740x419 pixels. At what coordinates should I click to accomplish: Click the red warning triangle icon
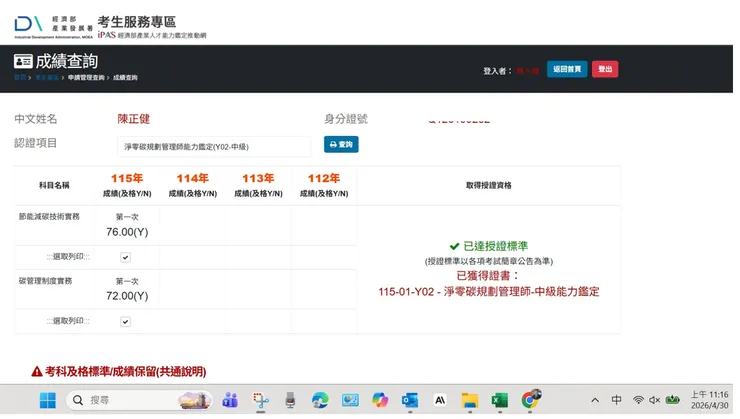point(37,372)
